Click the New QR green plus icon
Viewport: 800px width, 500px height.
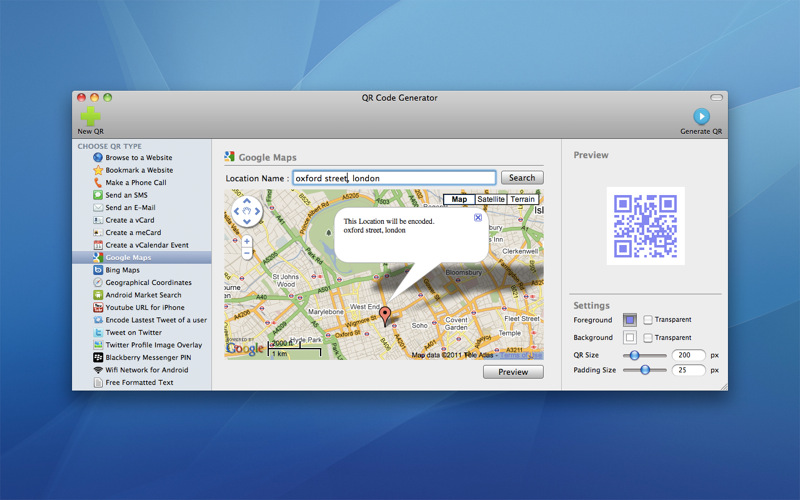(x=91, y=116)
